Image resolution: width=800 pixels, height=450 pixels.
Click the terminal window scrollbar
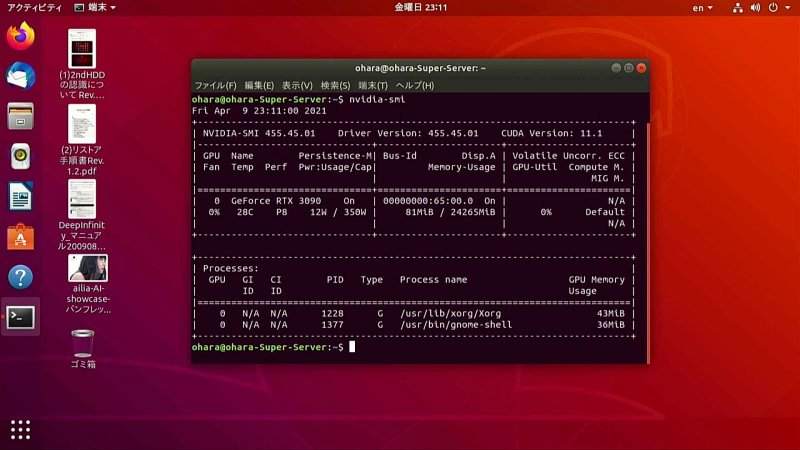tap(648, 242)
